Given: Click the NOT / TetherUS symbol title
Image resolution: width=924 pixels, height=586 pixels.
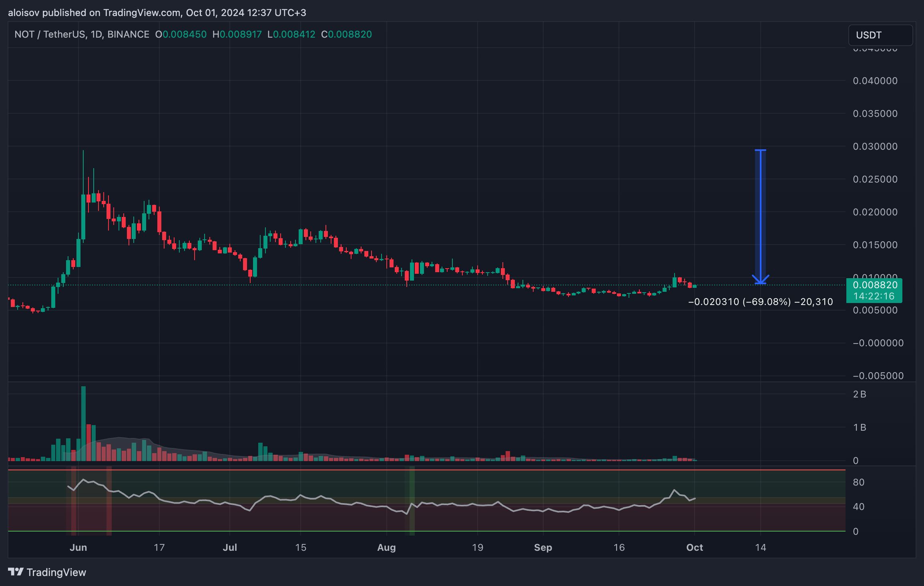Looking at the screenshot, I should (x=49, y=34).
